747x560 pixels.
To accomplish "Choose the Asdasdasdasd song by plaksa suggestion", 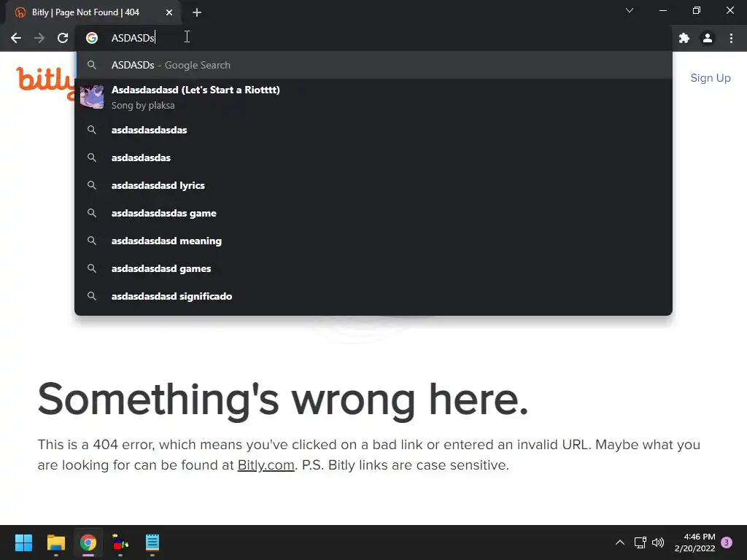I will [x=373, y=97].
